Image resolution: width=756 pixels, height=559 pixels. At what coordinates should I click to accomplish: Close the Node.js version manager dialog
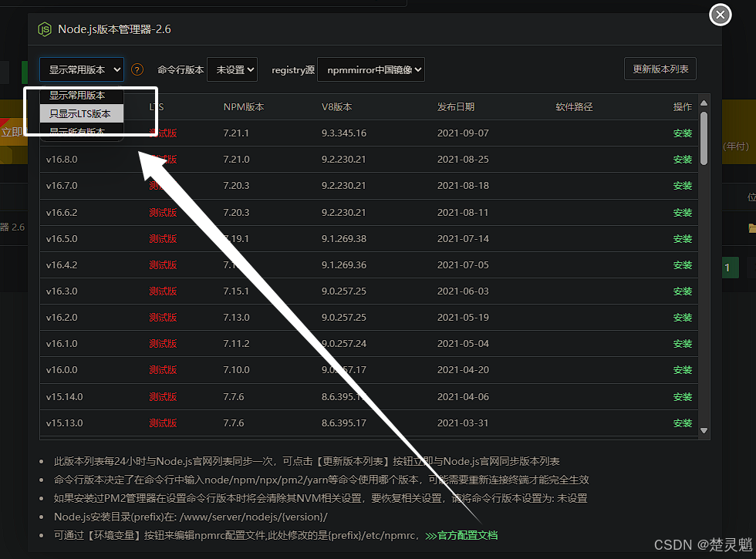(721, 15)
